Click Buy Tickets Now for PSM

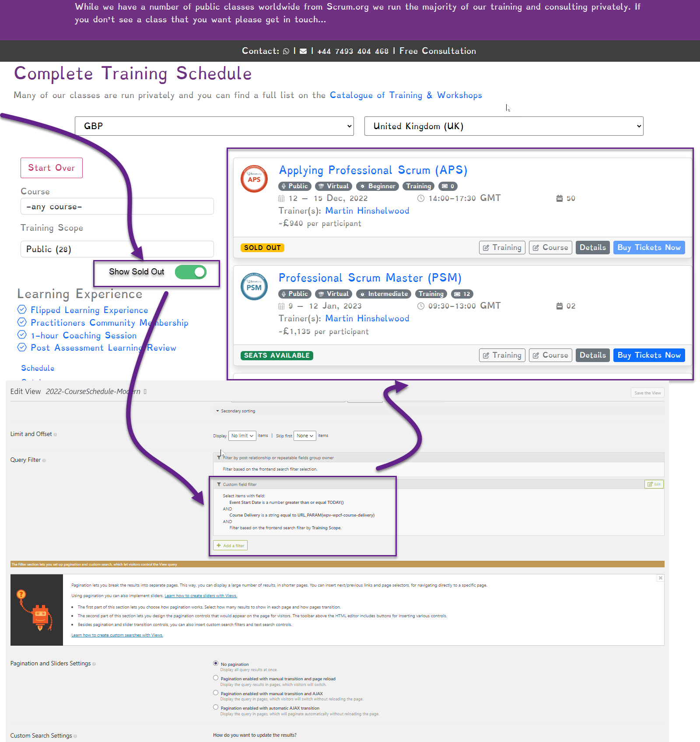(649, 355)
